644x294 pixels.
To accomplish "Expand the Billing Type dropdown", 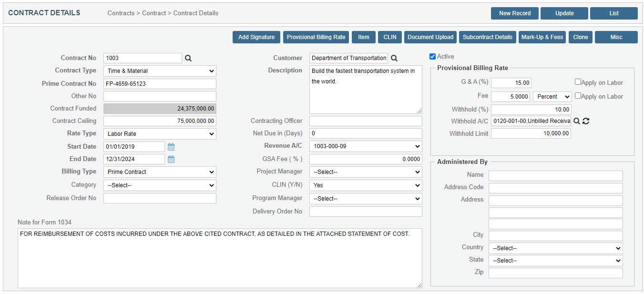I will (160, 172).
